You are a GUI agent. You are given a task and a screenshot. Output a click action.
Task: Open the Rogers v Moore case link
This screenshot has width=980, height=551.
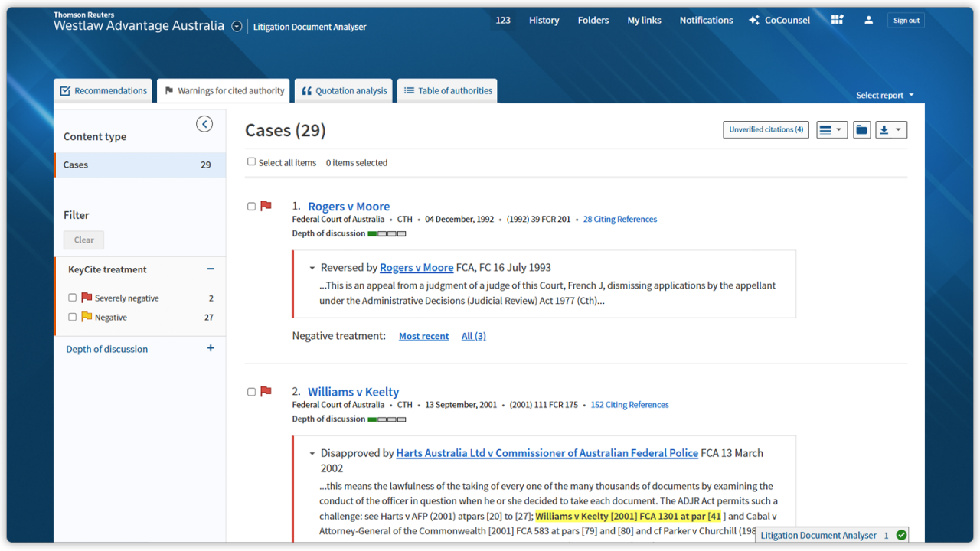(x=348, y=206)
